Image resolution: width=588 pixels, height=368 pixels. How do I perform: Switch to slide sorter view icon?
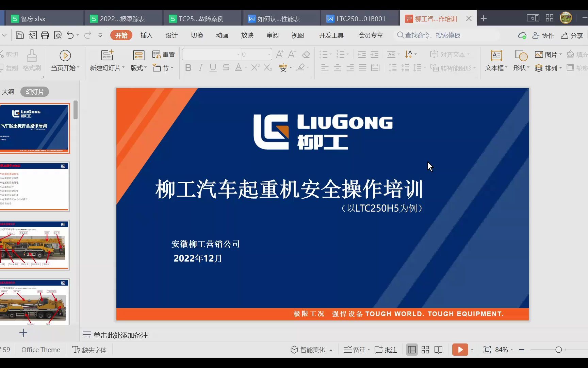[425, 350]
